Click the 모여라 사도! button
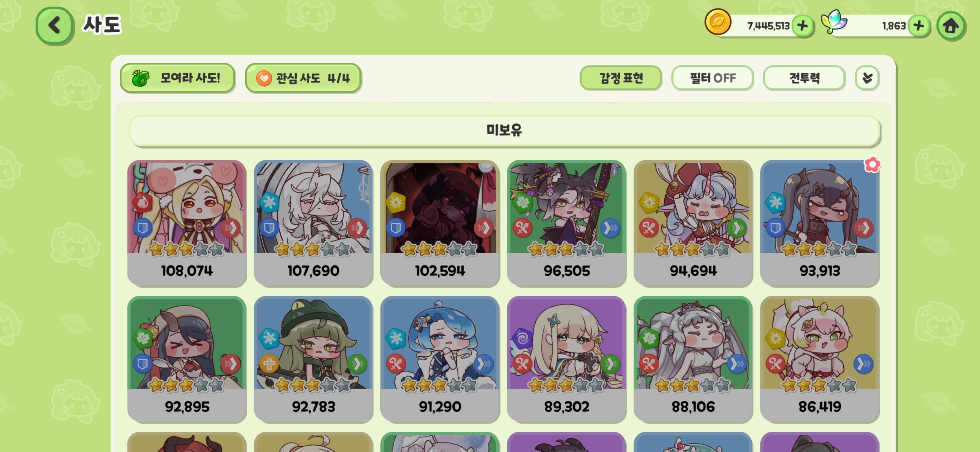The height and width of the screenshot is (452, 980). point(177,78)
